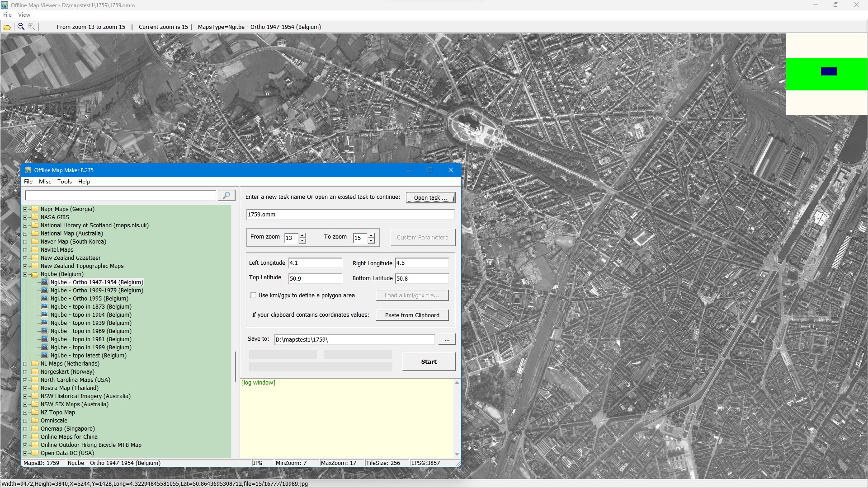
Task: Select NSW SIX Maps (Australia) tree row
Action: (74, 404)
